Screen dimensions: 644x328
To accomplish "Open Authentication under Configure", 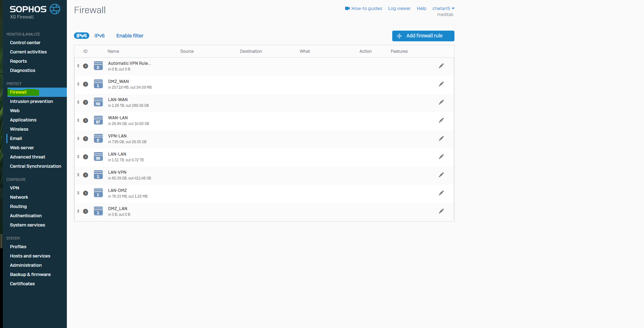I will [26, 216].
